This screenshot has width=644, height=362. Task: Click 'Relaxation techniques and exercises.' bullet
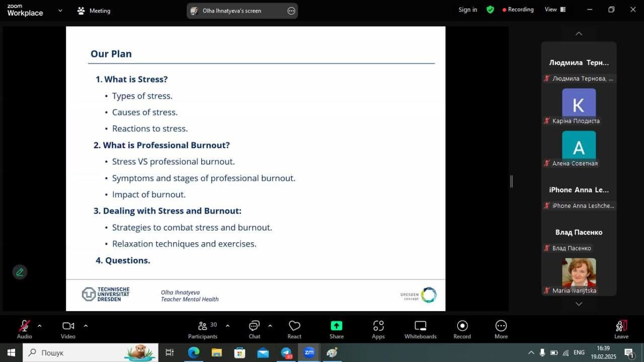point(184,244)
